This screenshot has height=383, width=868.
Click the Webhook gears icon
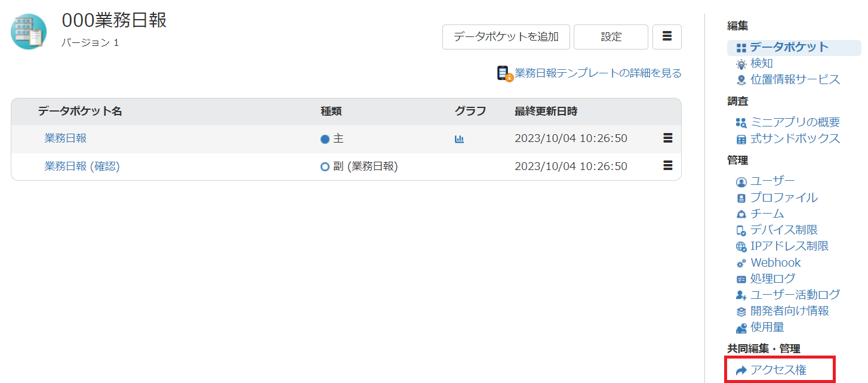click(741, 263)
